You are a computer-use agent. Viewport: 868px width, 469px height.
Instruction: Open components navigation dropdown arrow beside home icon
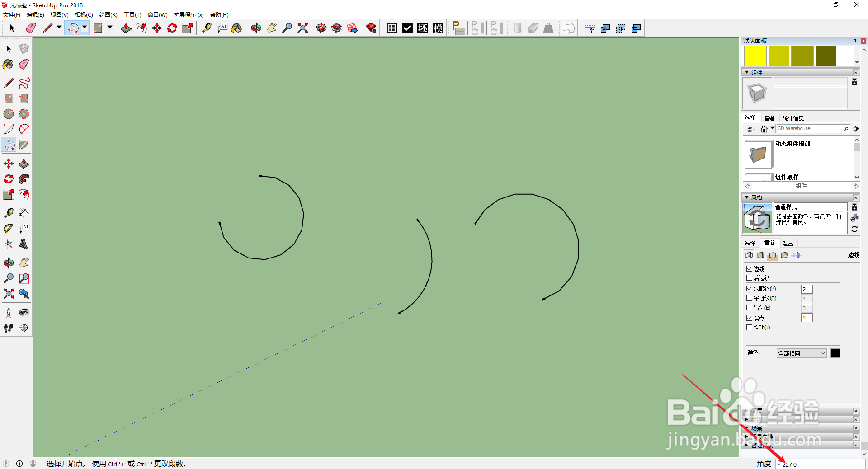click(x=773, y=128)
